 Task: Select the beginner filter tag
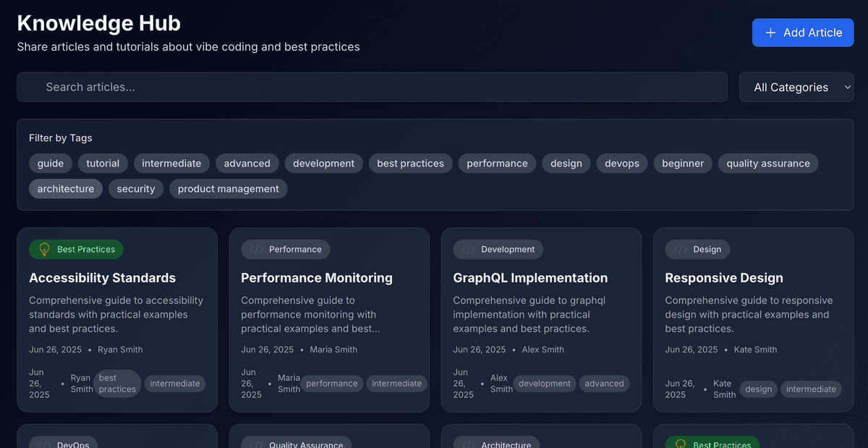[683, 164]
